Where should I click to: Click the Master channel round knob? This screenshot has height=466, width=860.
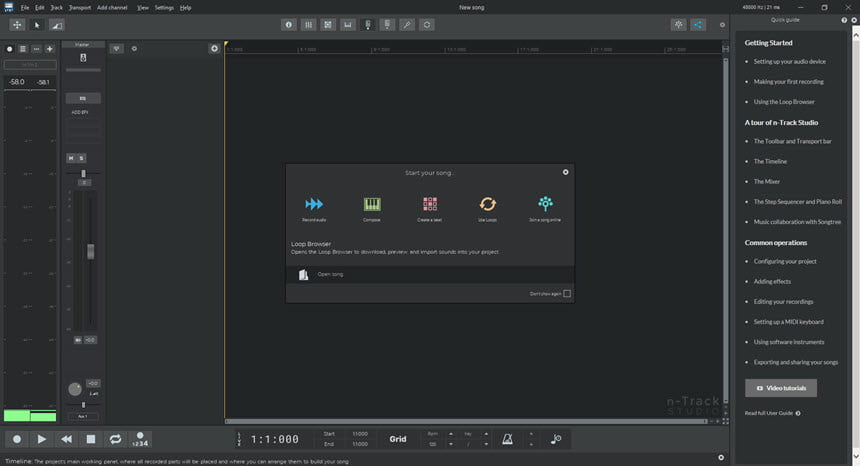click(75, 389)
